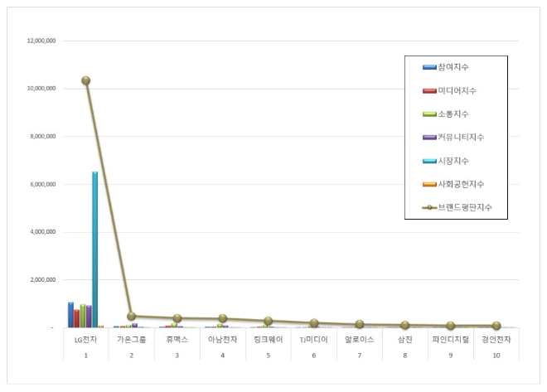Click the green 소통지수 legend marker
Image resolution: width=547 pixels, height=392 pixels.
pyautogui.click(x=428, y=114)
